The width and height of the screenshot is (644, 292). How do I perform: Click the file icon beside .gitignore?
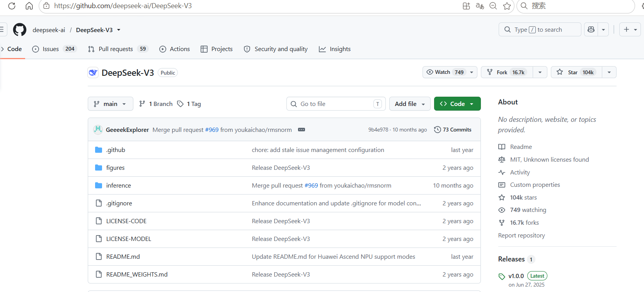coord(99,203)
